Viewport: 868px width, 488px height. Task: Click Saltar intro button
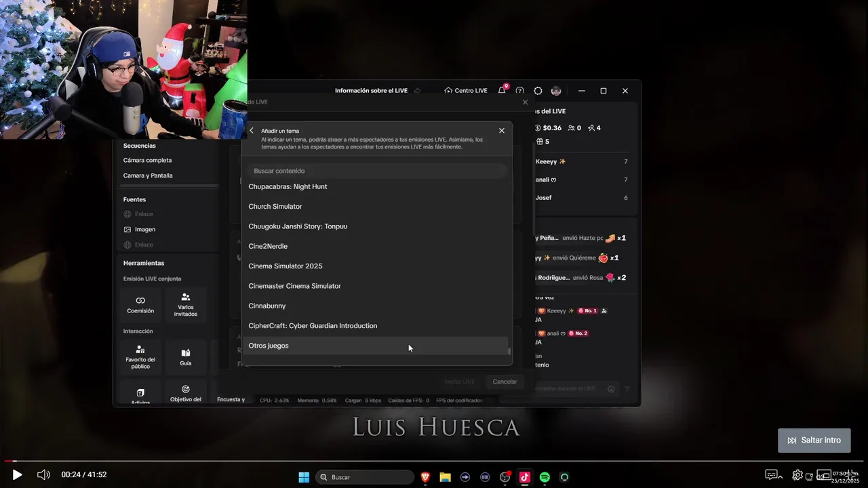pyautogui.click(x=814, y=440)
